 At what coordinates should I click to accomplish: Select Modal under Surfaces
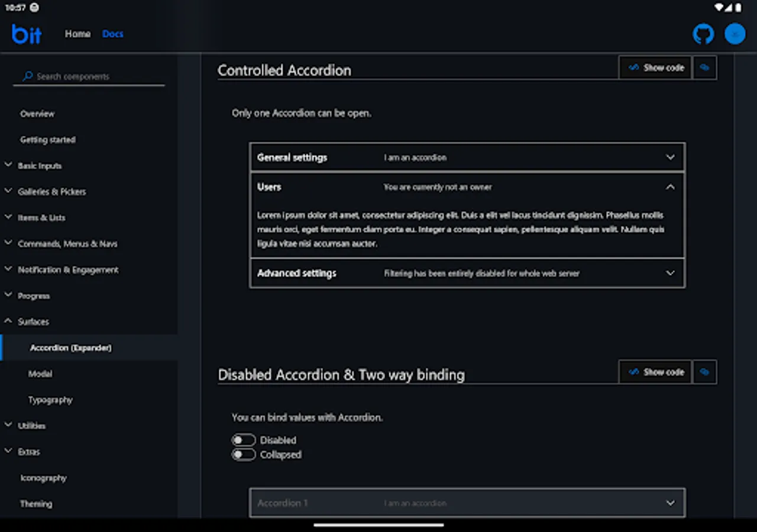[40, 374]
